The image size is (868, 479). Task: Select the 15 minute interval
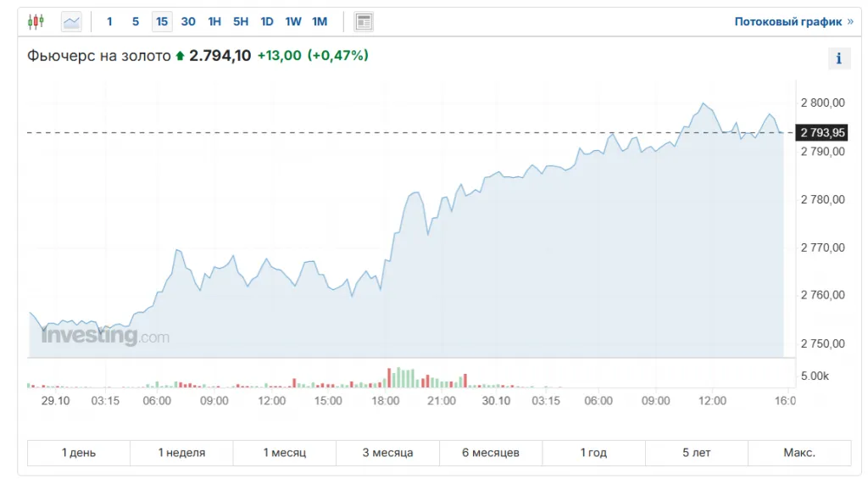[162, 21]
